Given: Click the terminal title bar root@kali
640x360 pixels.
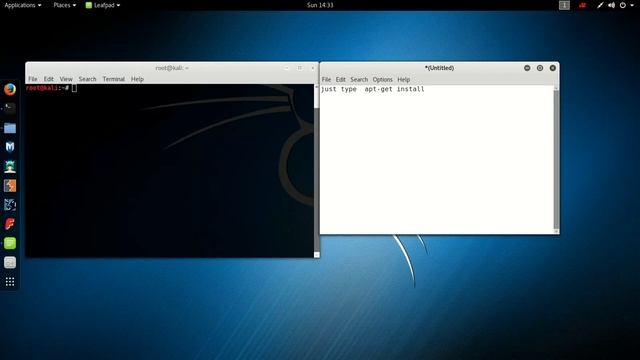Looking at the screenshot, I should pos(172,68).
